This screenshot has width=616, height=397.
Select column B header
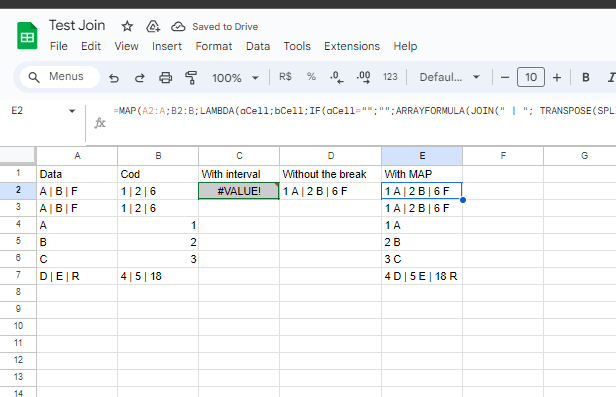tap(158, 156)
